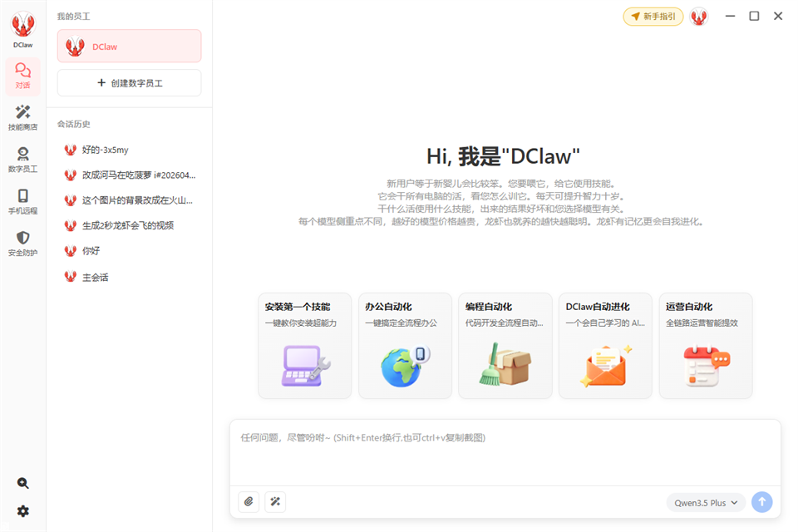Open the 编程自动化 card title

(489, 307)
